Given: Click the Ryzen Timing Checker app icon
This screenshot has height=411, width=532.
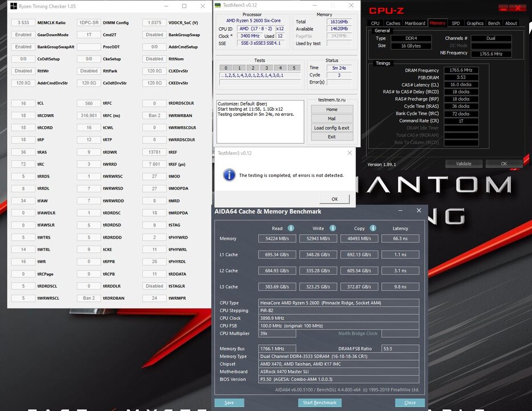Looking at the screenshot, I should point(14,6).
